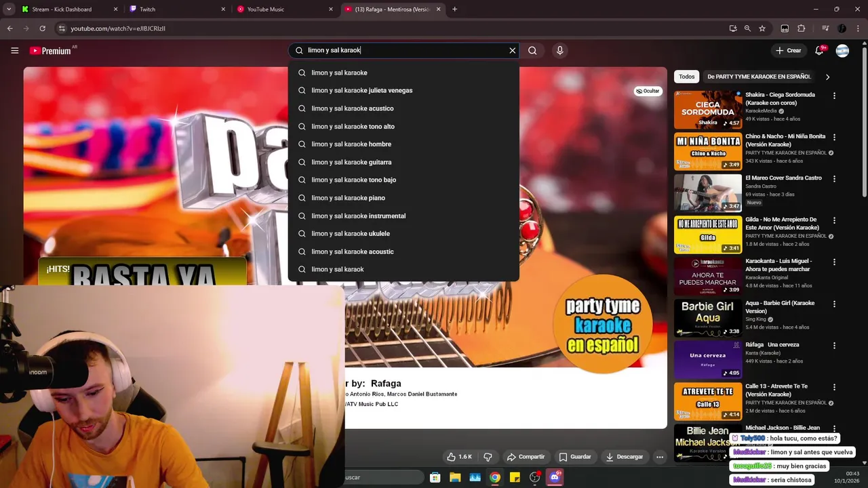Open options menu for El Mareo Cover video
Screen dimensions: 868x488
tap(834, 179)
